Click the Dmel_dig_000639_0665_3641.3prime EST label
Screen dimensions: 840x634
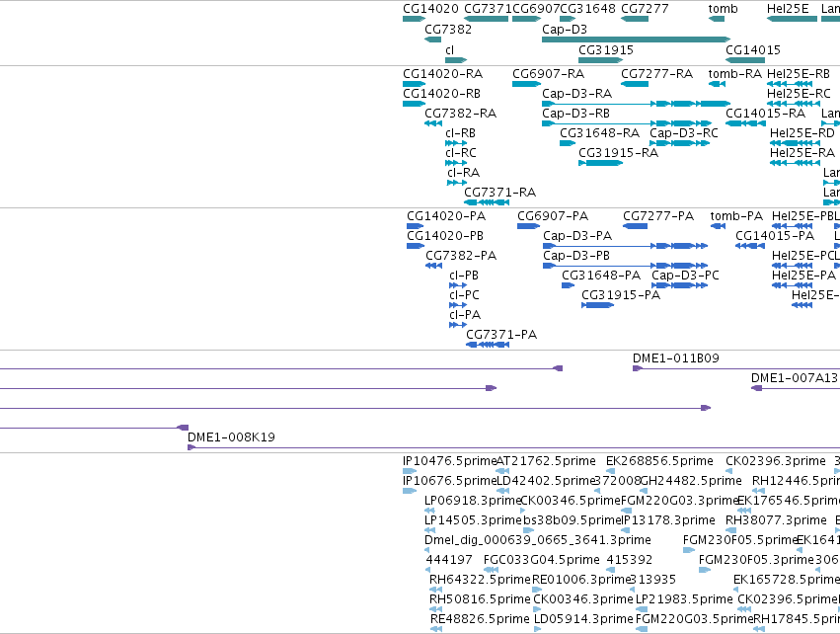point(537,539)
